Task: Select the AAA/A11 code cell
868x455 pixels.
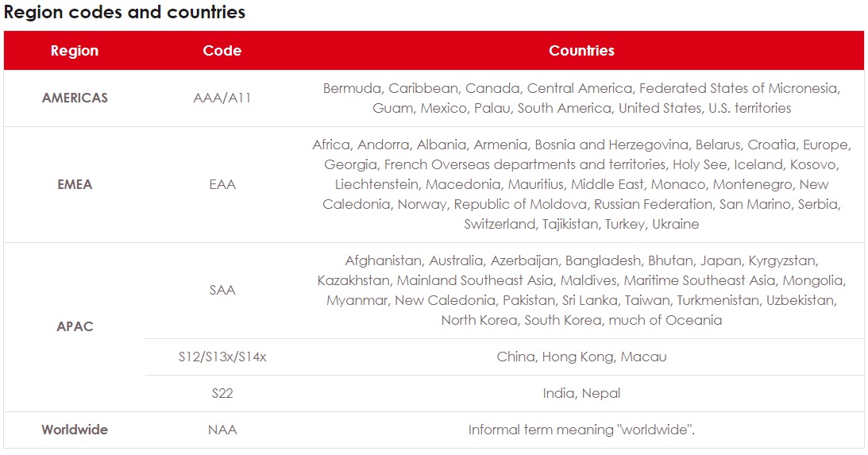Action: pos(222,98)
